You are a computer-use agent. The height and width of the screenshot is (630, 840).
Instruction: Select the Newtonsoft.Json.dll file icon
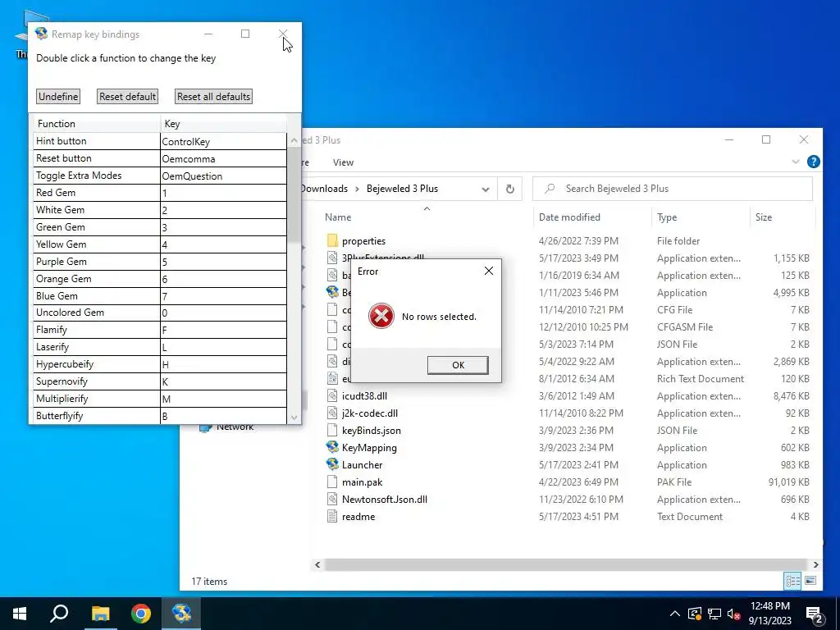[x=332, y=500]
